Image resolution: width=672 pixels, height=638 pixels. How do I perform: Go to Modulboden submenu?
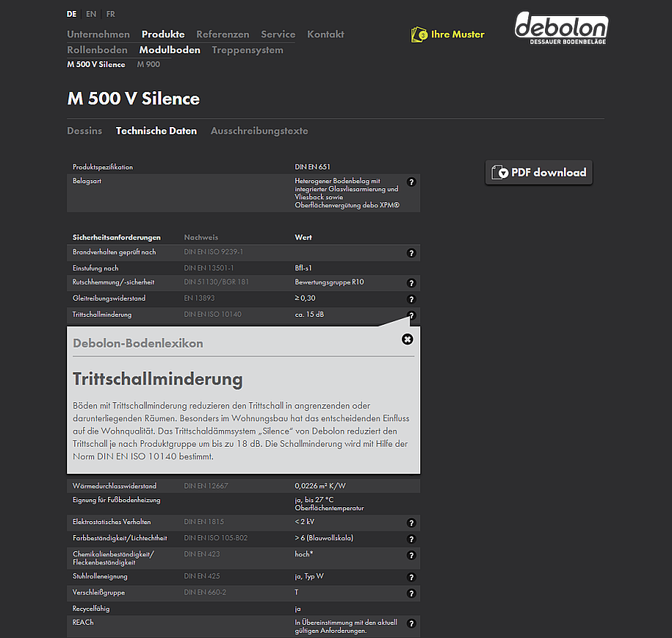pos(170,50)
